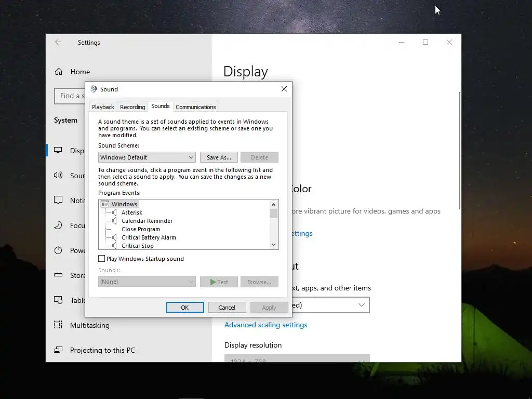
Task: Click OK in the Sound dialog
Action: tap(185, 308)
